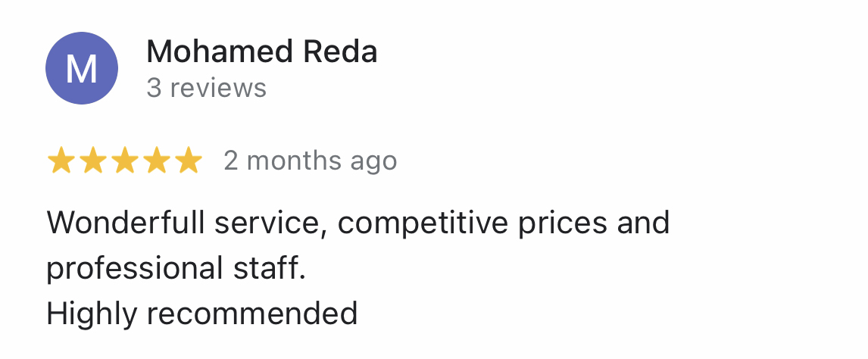Click the "3 reviews" count text
This screenshot has width=868, height=359.
[x=206, y=88]
